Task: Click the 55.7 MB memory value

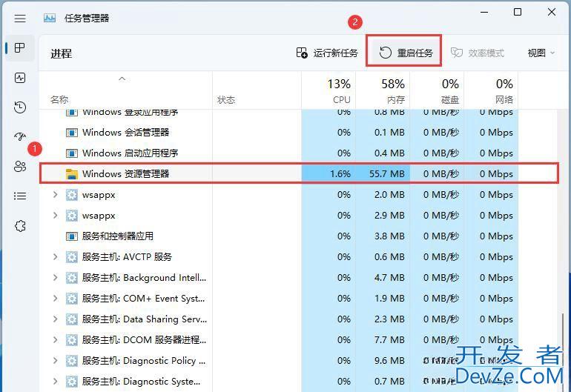Action: (x=387, y=174)
